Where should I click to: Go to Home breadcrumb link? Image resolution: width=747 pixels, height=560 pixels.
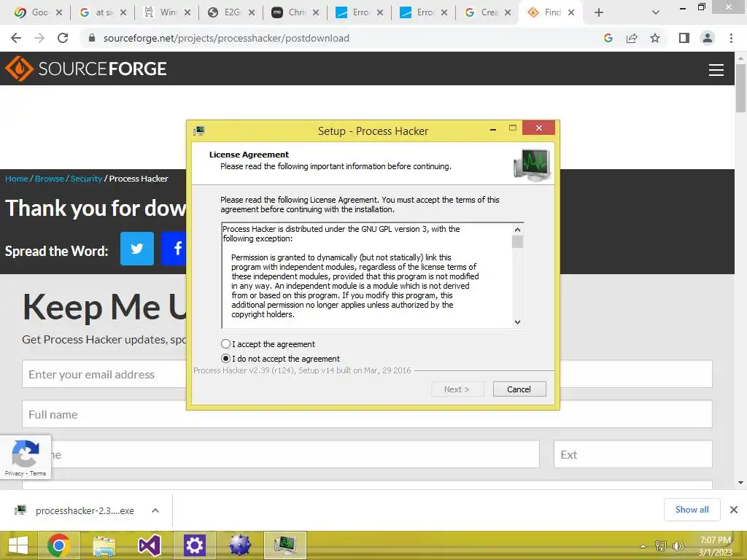point(17,179)
